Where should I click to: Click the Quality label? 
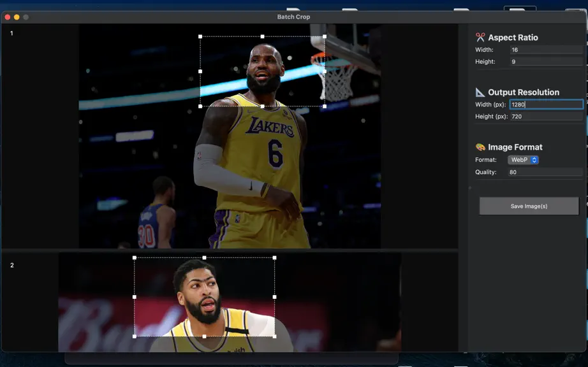click(x=485, y=172)
